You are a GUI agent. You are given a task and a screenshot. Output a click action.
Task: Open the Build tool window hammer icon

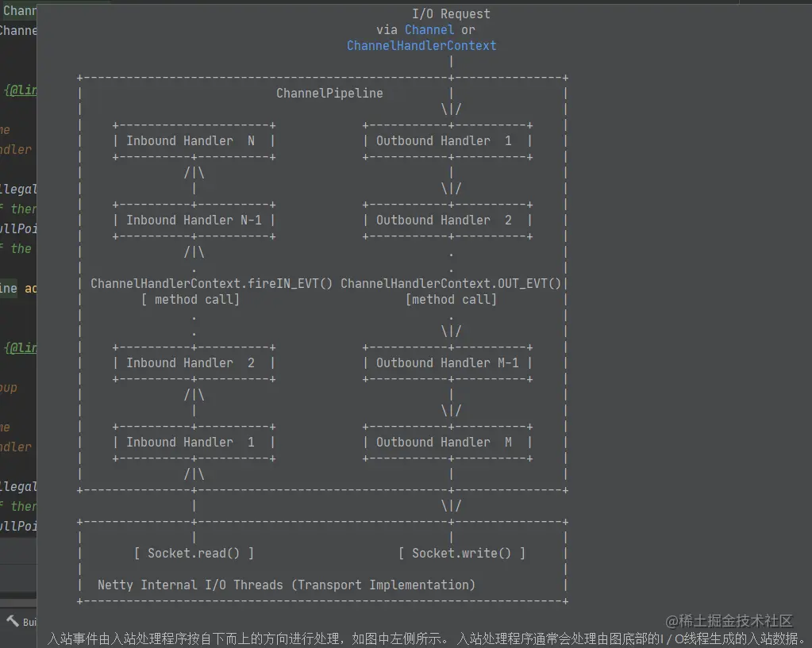[13, 620]
